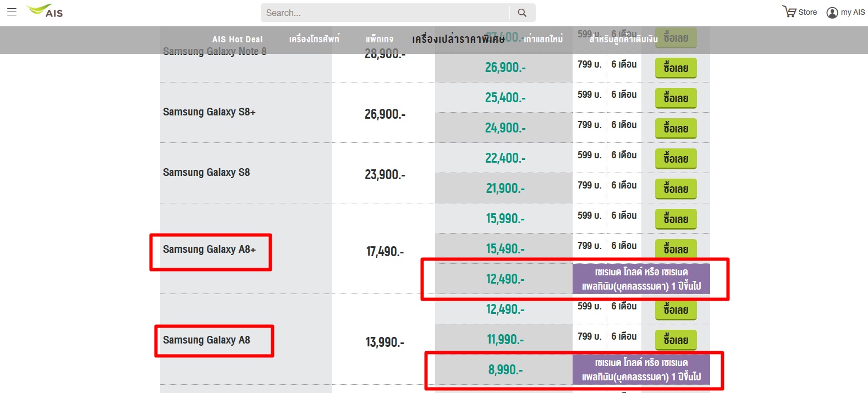Click the 21,900.- special price
Viewport: 868px width, 393px height.
[506, 189]
